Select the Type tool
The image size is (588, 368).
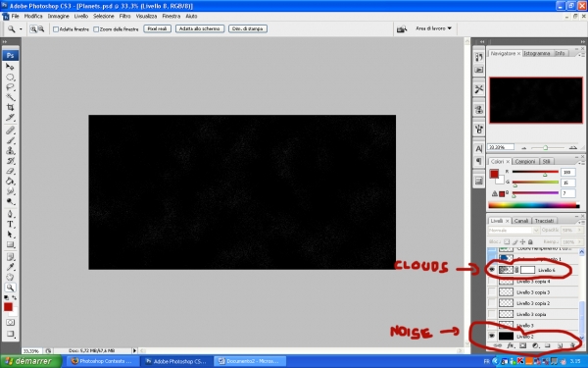(x=10, y=224)
